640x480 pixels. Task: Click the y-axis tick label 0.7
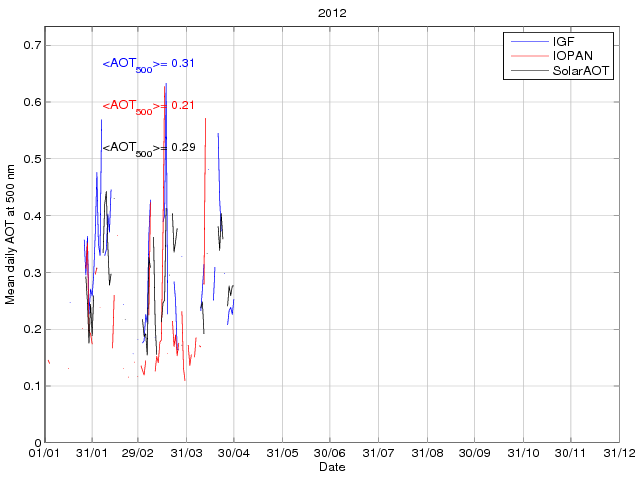[32, 45]
